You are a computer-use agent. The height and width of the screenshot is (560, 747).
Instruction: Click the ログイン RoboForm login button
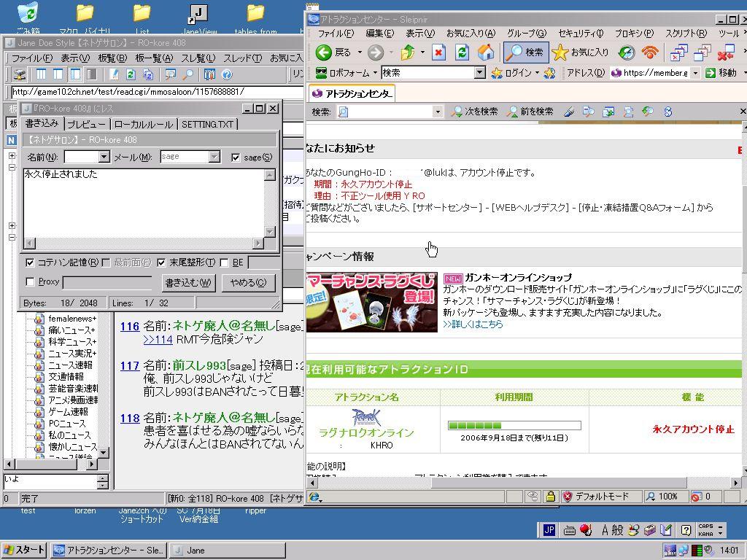(512, 73)
